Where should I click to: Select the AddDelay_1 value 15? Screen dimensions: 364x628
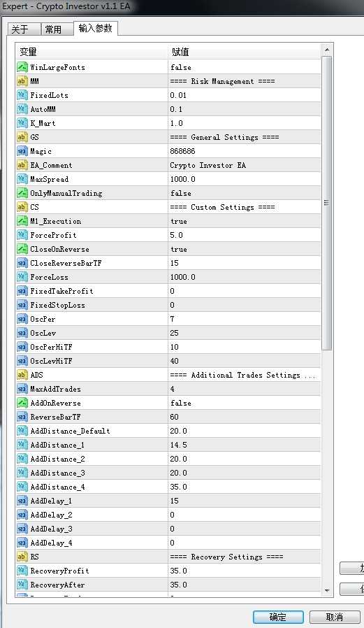point(174,501)
